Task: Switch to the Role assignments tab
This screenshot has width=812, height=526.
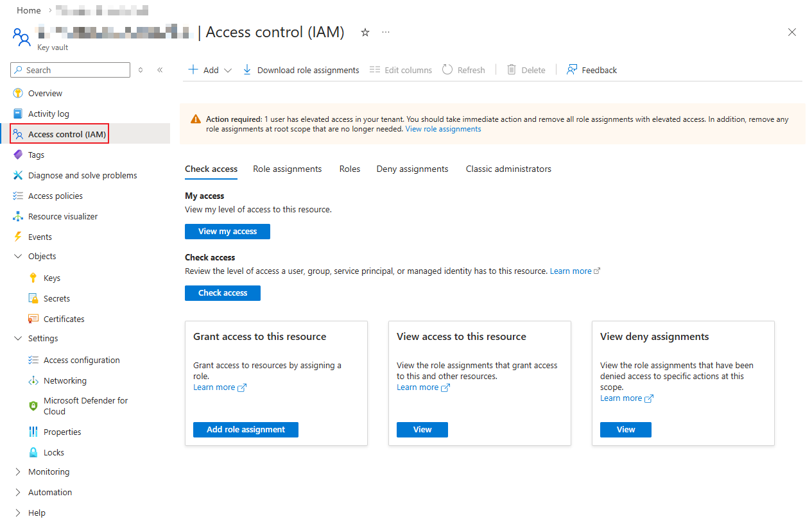Action: (x=287, y=169)
